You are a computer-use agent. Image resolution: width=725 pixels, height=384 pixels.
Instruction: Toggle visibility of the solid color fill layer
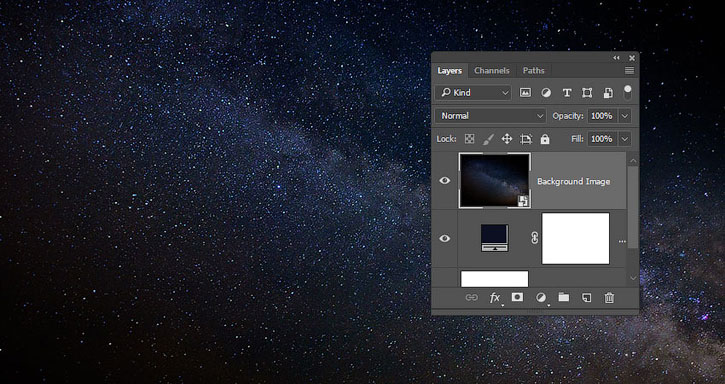click(445, 238)
